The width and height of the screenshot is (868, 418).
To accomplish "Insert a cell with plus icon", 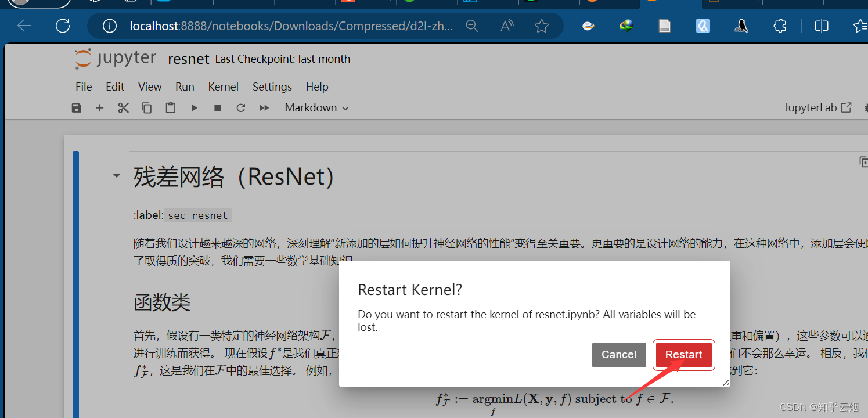I will (x=100, y=108).
